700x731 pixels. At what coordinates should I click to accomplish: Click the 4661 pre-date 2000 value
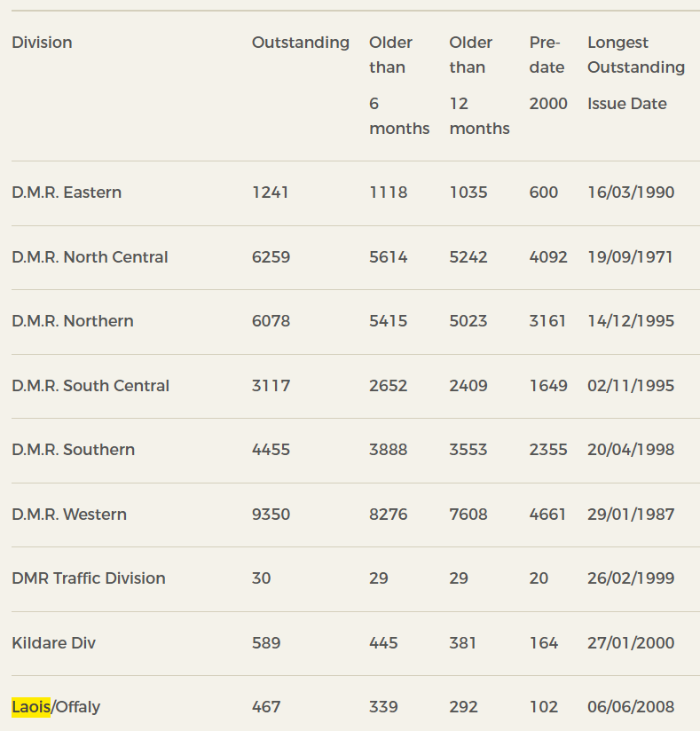pos(547,515)
